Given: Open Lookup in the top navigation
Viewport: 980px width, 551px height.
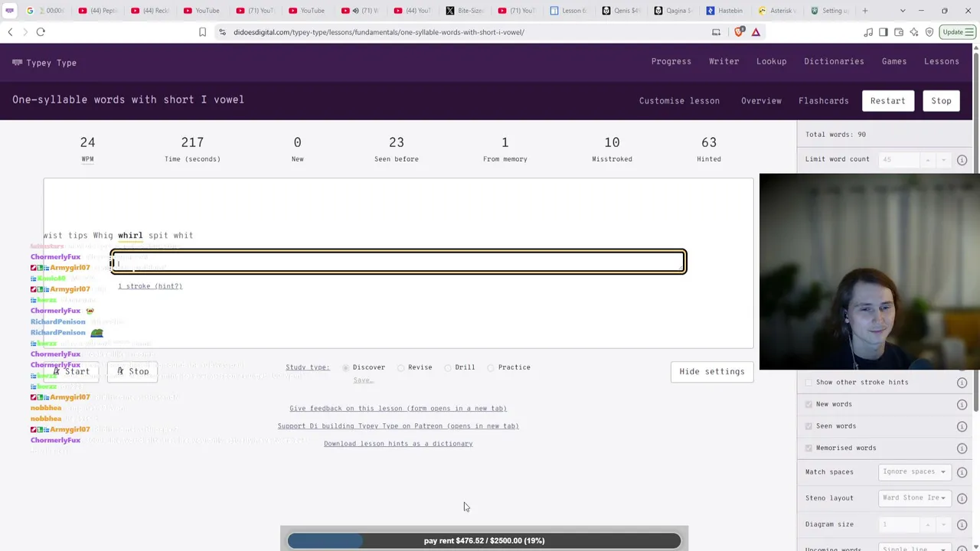Looking at the screenshot, I should (x=772, y=62).
